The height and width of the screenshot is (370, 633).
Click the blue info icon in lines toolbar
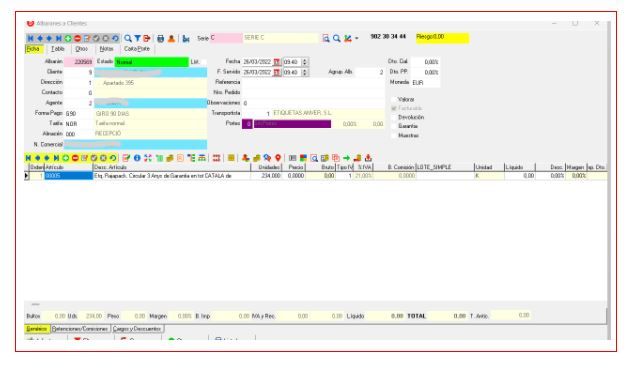pyautogui.click(x=137, y=158)
